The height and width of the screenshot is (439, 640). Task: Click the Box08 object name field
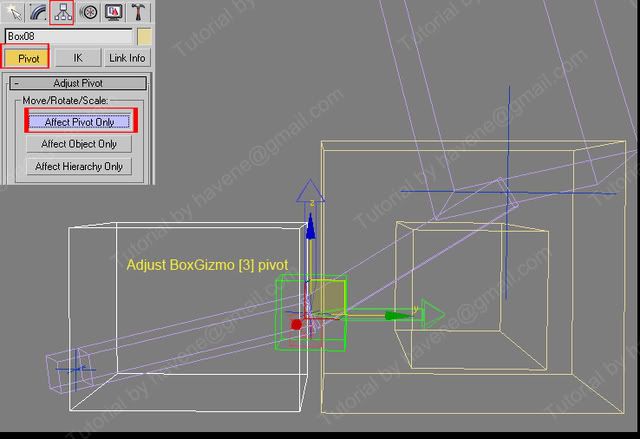coord(68,36)
